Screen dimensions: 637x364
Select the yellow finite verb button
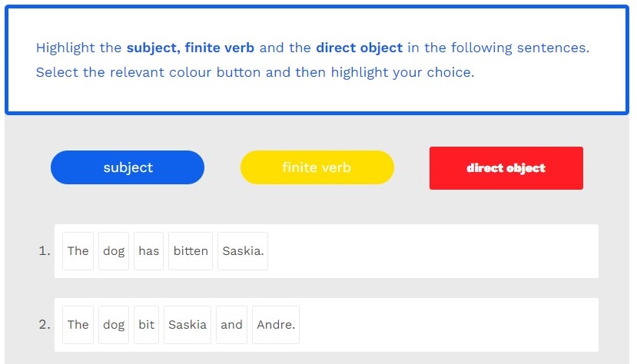point(317,167)
